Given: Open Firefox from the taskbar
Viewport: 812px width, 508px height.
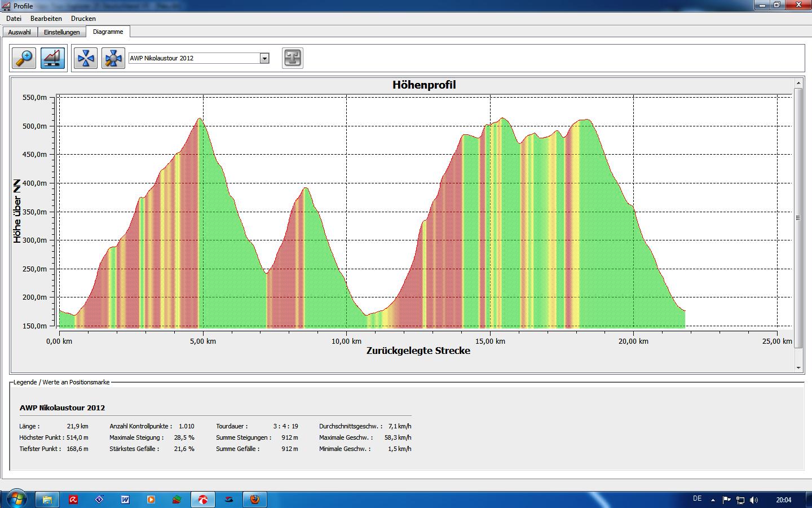Looking at the screenshot, I should point(255,500).
